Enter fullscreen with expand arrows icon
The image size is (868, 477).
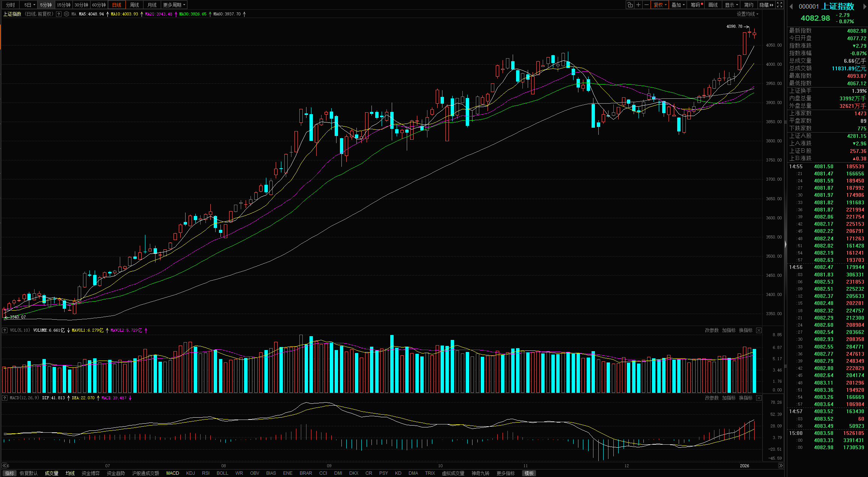pos(779,5)
